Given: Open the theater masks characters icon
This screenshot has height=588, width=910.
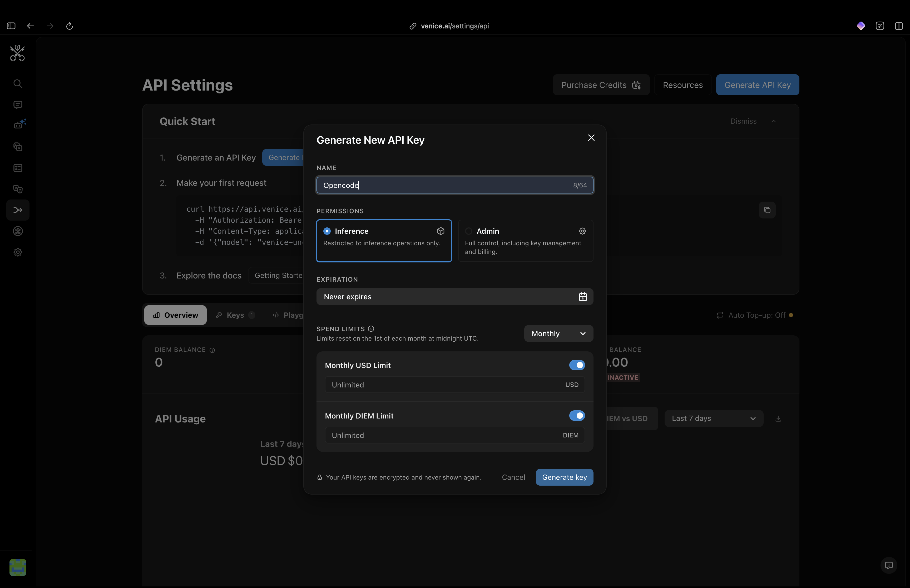Looking at the screenshot, I should click(x=18, y=189).
